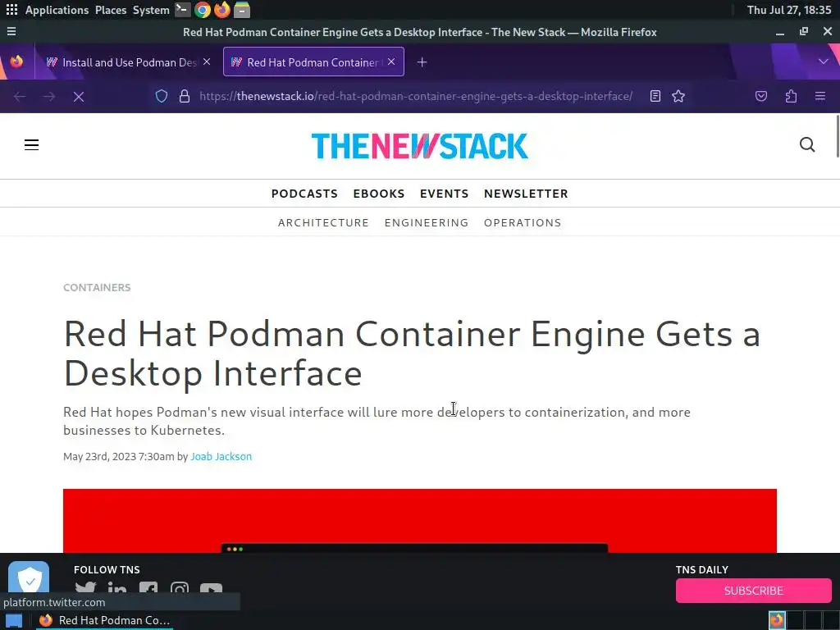Open the EBOOKS section
This screenshot has height=630, width=840.
pyautogui.click(x=379, y=194)
